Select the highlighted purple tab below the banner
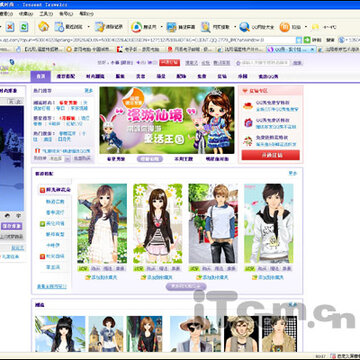Image resolution: width=360 pixels, height=360 pixels. pyautogui.click(x=149, y=159)
